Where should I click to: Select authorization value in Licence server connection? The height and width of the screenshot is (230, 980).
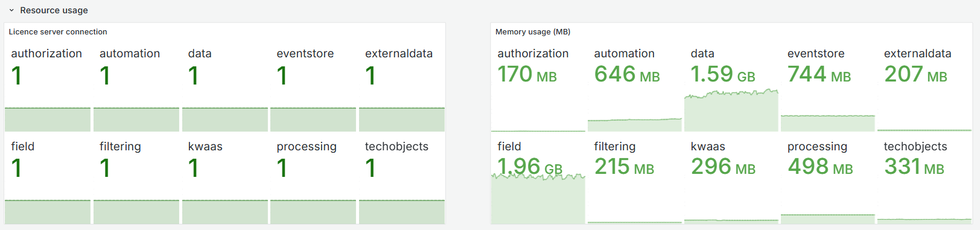click(x=17, y=75)
